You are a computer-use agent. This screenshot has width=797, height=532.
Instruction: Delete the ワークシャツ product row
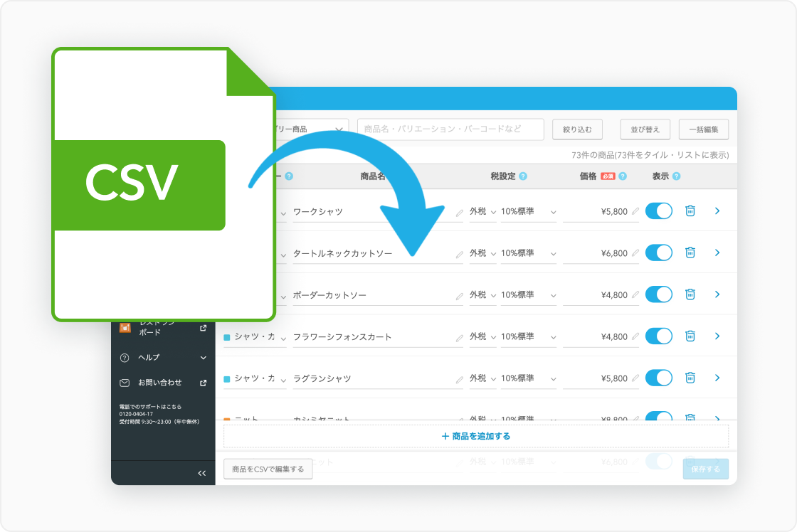690,211
